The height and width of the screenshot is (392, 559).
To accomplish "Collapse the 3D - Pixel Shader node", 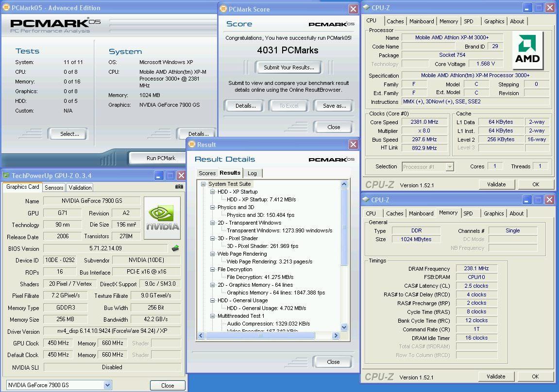I will (212, 239).
